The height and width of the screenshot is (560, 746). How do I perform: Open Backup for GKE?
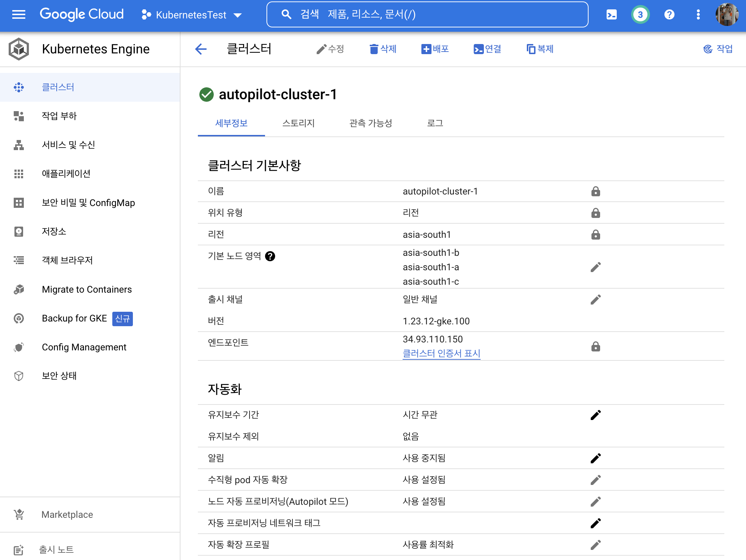point(90,318)
